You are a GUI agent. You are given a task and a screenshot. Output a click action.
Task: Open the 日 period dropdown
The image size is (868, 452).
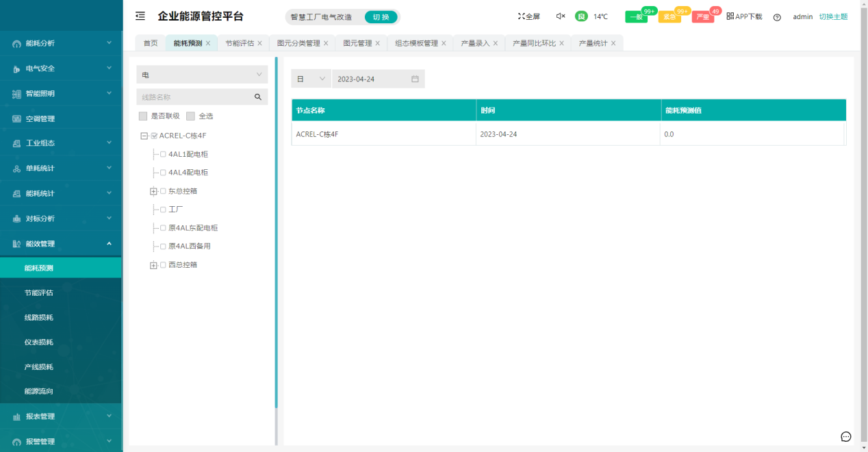pyautogui.click(x=311, y=79)
